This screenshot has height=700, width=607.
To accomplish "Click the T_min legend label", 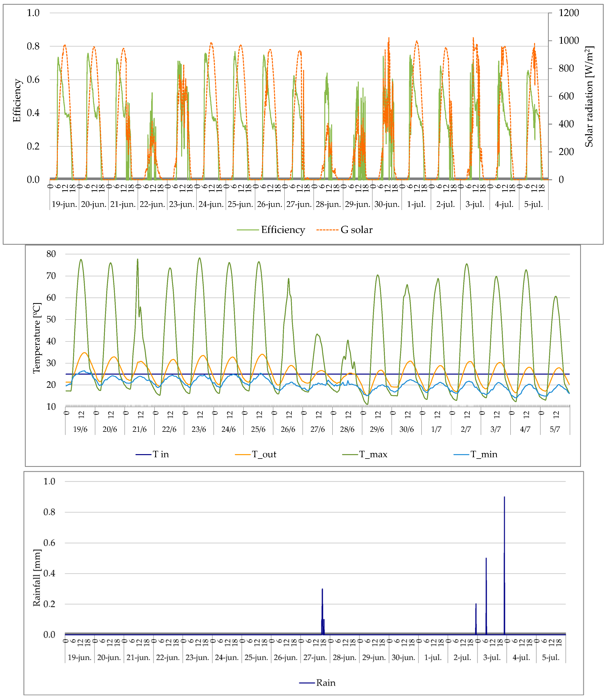I will click(x=484, y=454).
